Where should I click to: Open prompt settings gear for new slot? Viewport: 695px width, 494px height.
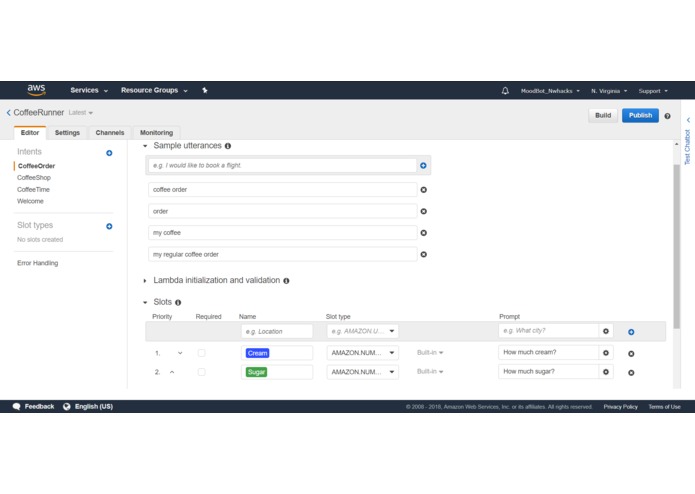click(x=605, y=331)
